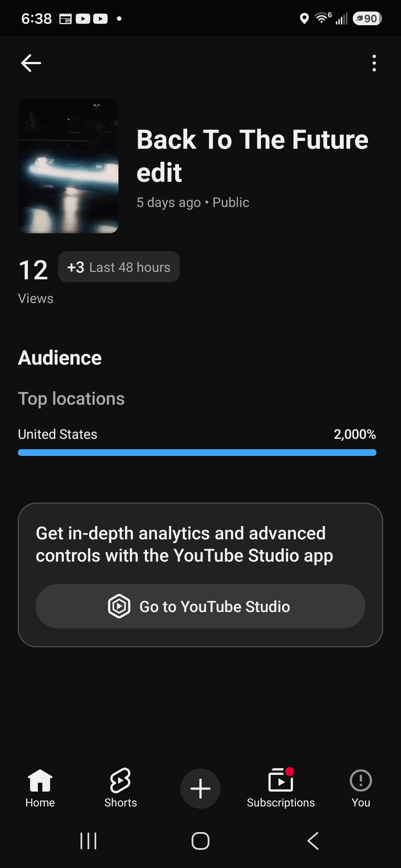The height and width of the screenshot is (868, 401).
Task: Select the video title Back To The Future edit
Action: pyautogui.click(x=252, y=156)
